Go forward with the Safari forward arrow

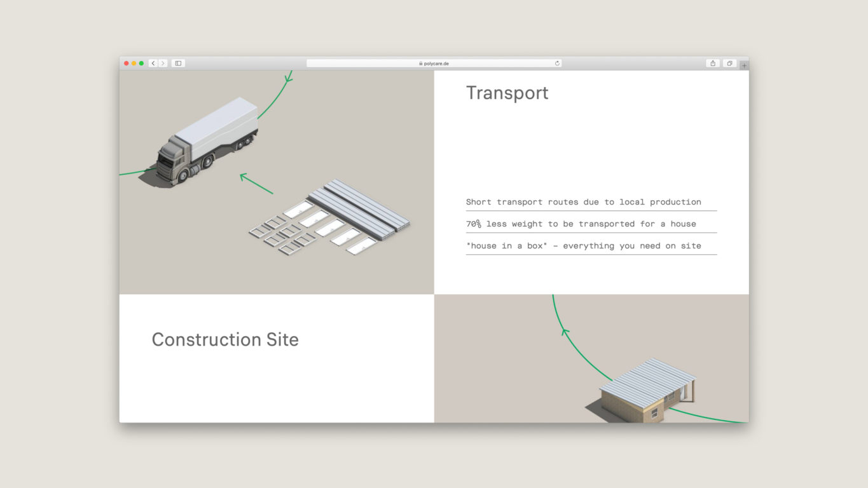click(163, 64)
